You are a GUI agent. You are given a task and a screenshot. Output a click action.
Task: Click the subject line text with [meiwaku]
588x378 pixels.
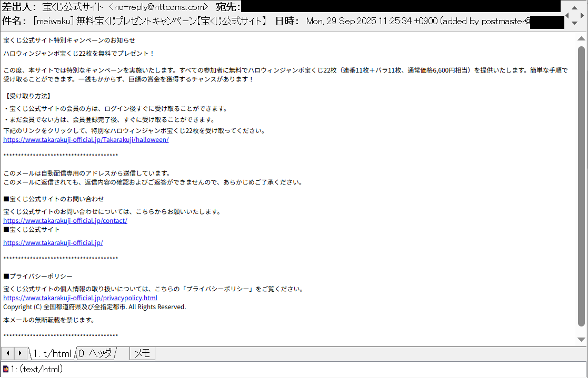pyautogui.click(x=150, y=21)
